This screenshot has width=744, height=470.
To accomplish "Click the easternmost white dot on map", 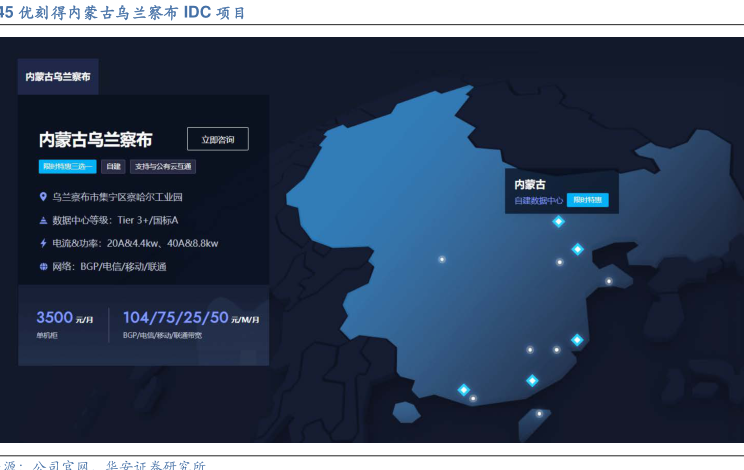I will coord(608,281).
